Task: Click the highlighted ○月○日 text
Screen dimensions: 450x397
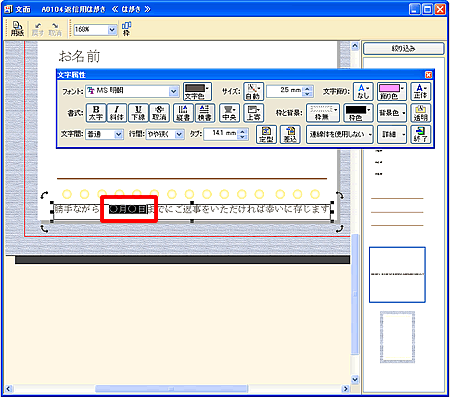Action: coord(128,209)
